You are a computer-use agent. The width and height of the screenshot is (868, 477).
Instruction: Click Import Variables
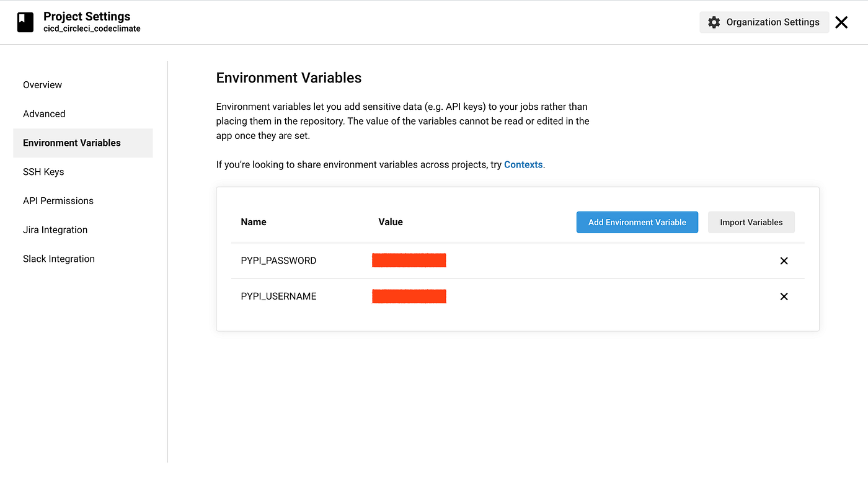[751, 221]
